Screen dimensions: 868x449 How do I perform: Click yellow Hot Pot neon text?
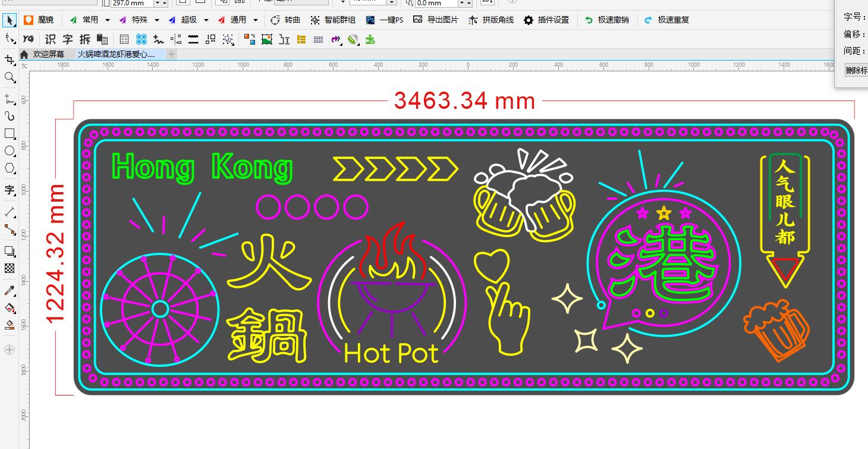pyautogui.click(x=391, y=353)
